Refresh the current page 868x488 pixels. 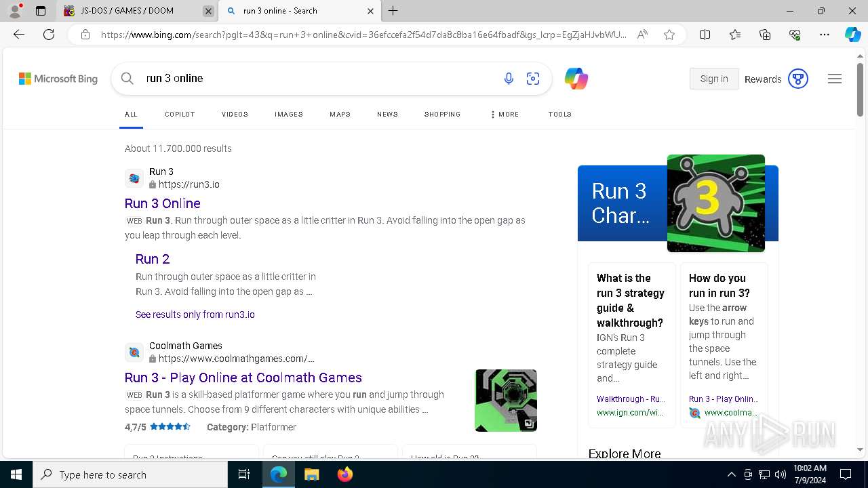[x=49, y=35]
